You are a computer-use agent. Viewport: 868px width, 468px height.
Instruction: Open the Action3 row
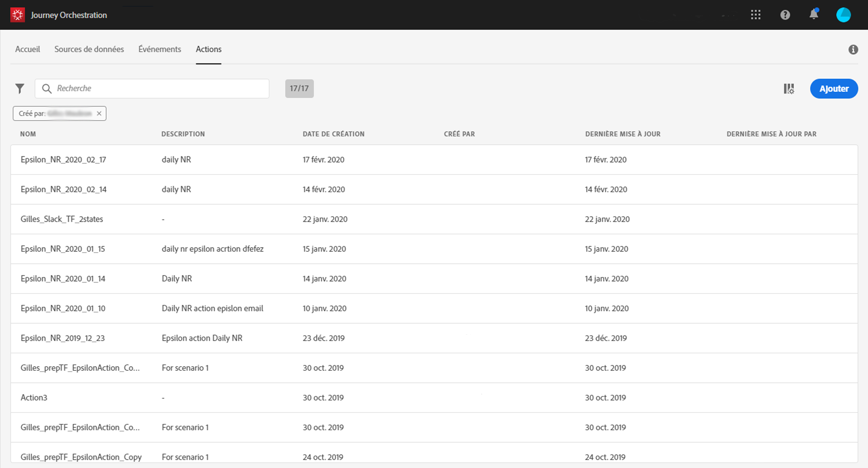coord(34,398)
